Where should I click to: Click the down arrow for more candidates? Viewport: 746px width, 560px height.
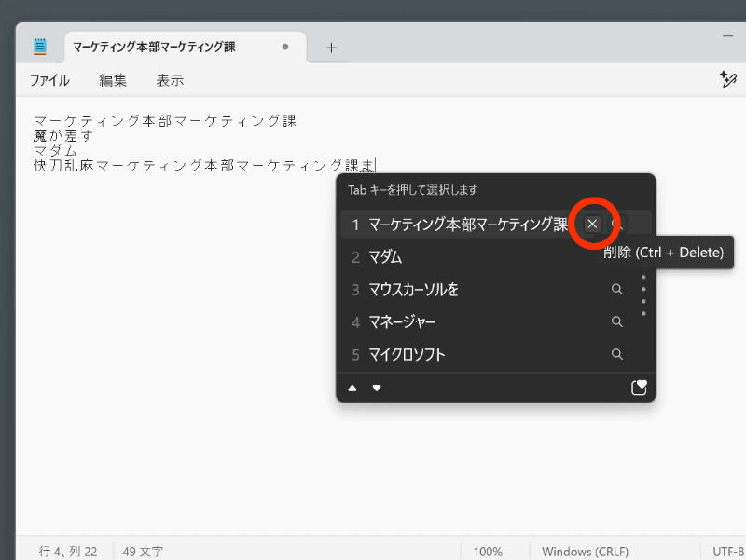(376, 387)
